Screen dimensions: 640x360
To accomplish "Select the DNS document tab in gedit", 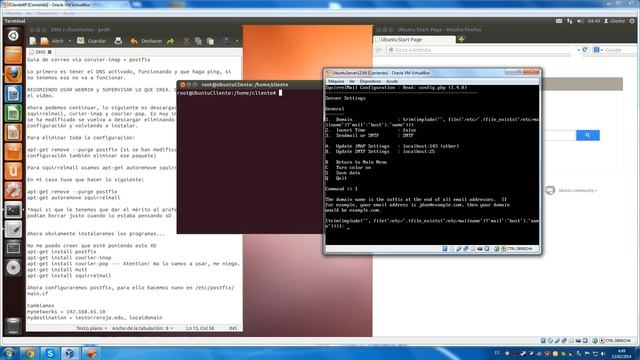I will [x=40, y=52].
